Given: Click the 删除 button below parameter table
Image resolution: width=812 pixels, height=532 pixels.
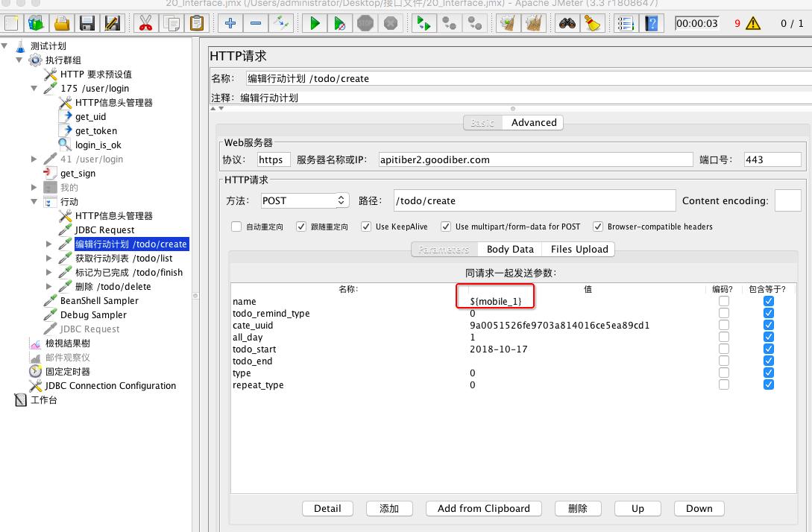Looking at the screenshot, I should pos(578,509).
